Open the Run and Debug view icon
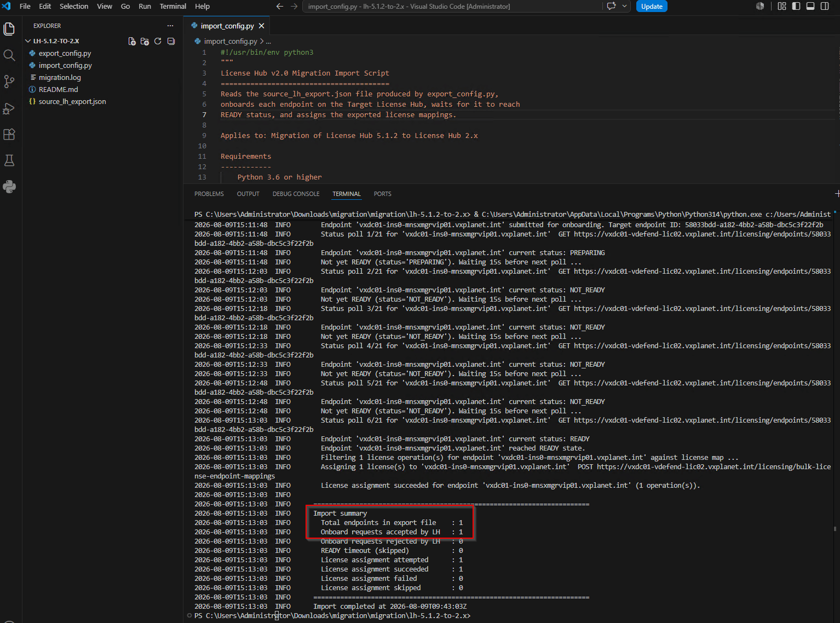840x623 pixels. 9,108
